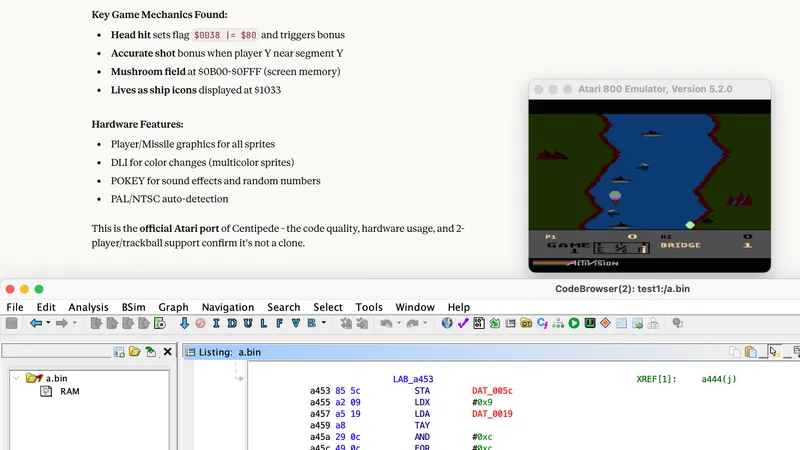Jump to next bookmark with B icon
Viewport: 800px width, 450px height.
[x=311, y=323]
